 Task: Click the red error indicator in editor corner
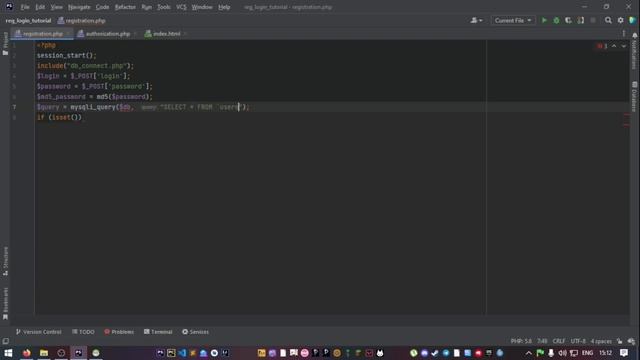(602, 46)
